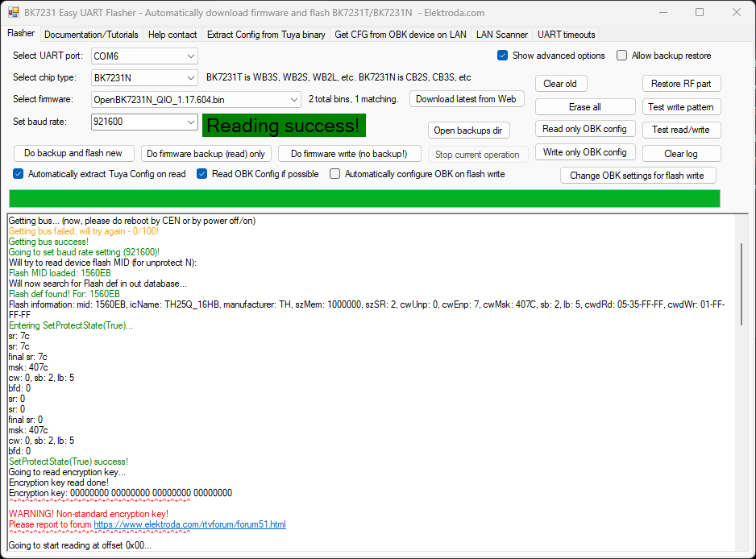This screenshot has width=756, height=559.
Task: Open the Help contact tab
Action: 172,35
